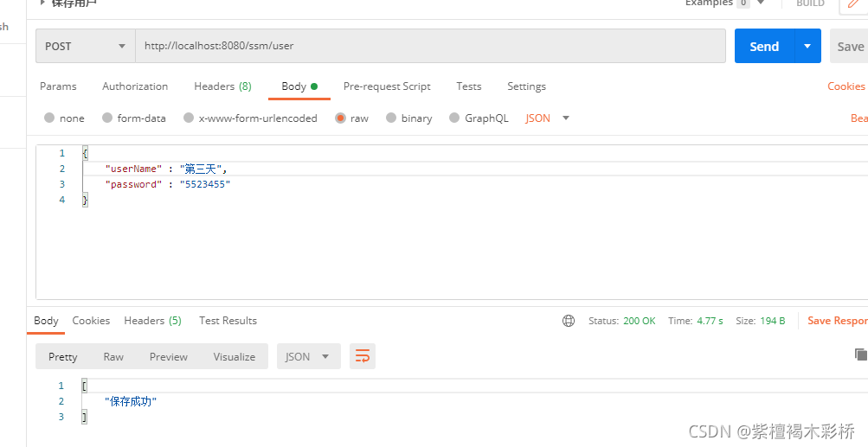Switch response view to Raw
This screenshot has height=447, width=868.
click(x=113, y=357)
